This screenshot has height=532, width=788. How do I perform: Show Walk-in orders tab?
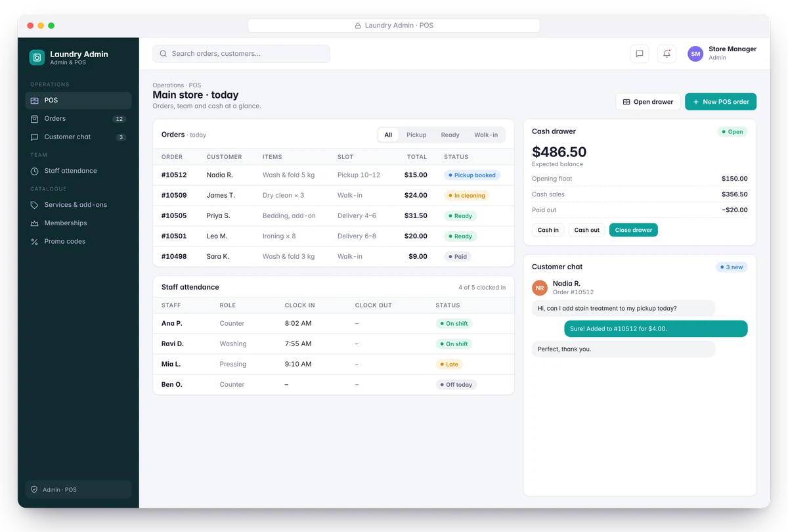pos(486,135)
